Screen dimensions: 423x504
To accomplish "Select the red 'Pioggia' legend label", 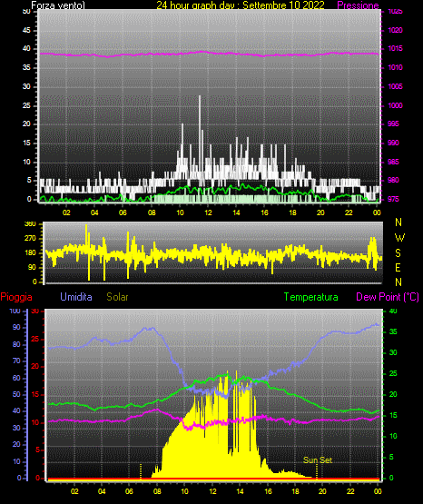I will point(16,297).
